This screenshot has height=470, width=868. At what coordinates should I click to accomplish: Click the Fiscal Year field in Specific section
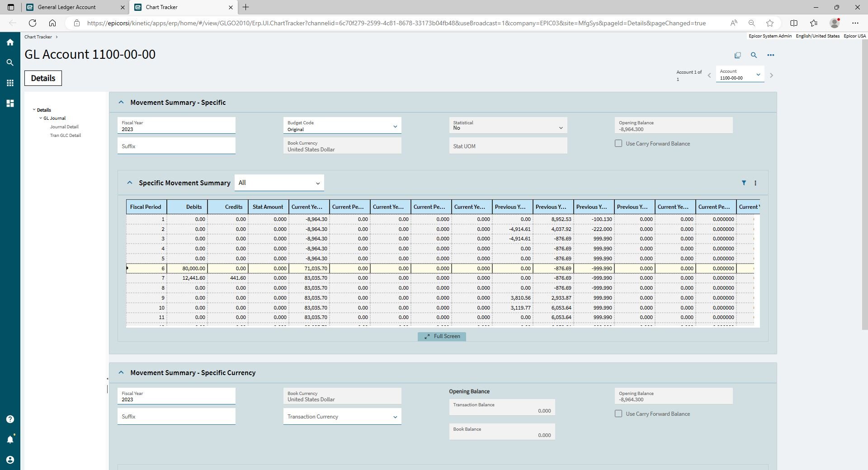pyautogui.click(x=176, y=126)
